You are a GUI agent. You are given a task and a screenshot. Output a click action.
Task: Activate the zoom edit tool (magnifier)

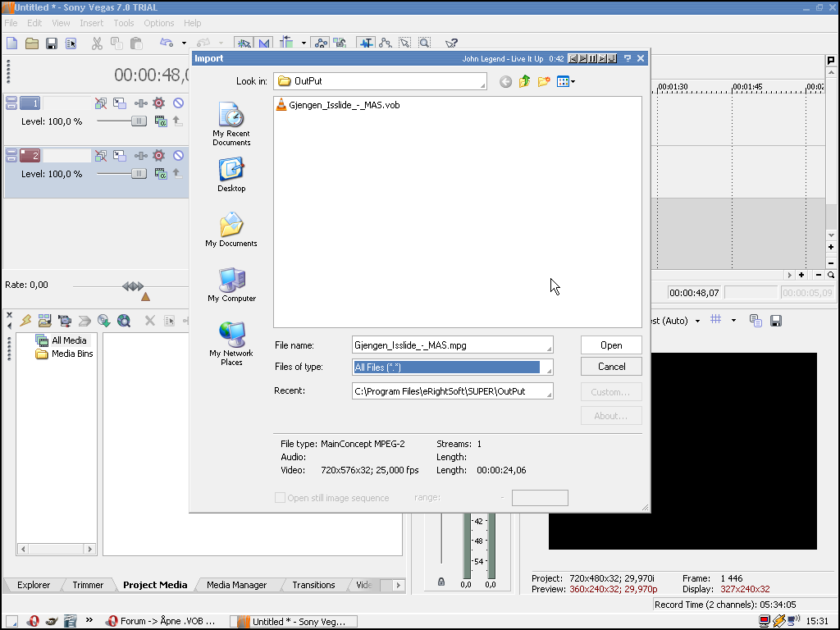pos(424,43)
